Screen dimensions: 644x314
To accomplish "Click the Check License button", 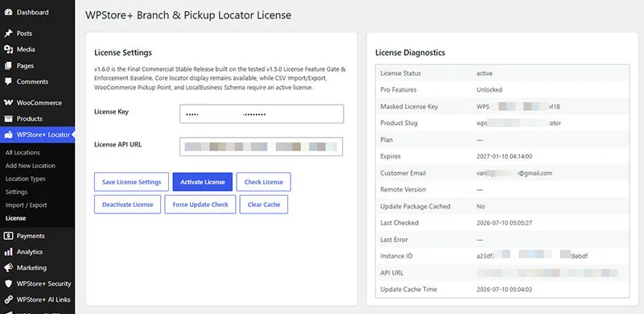I will [264, 182].
